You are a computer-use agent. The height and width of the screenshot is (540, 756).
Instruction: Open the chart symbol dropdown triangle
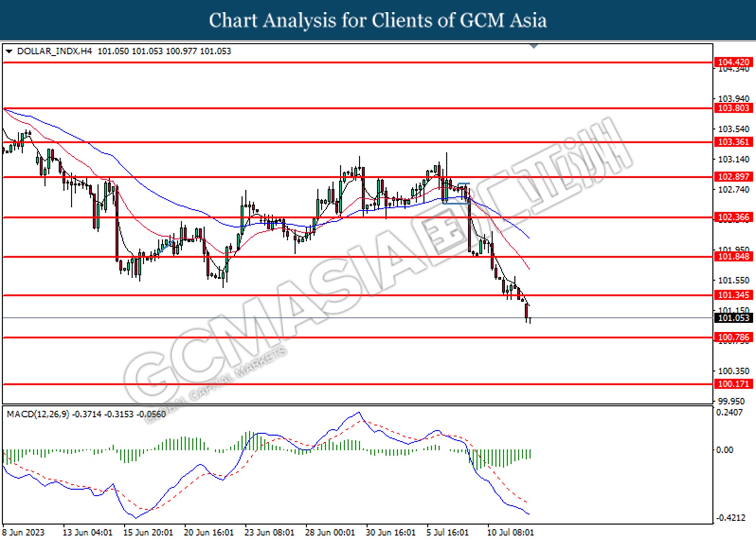click(x=9, y=51)
